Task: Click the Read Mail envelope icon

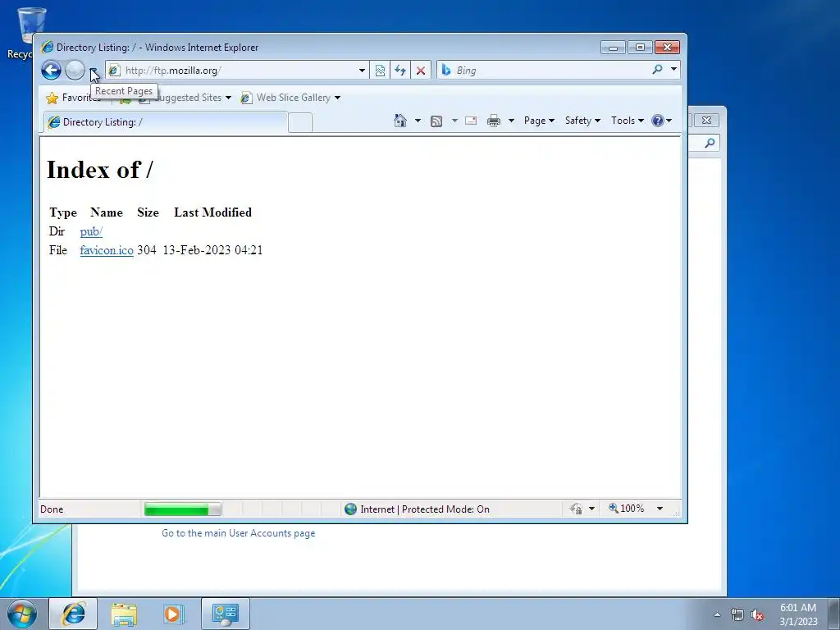Action: (x=471, y=121)
